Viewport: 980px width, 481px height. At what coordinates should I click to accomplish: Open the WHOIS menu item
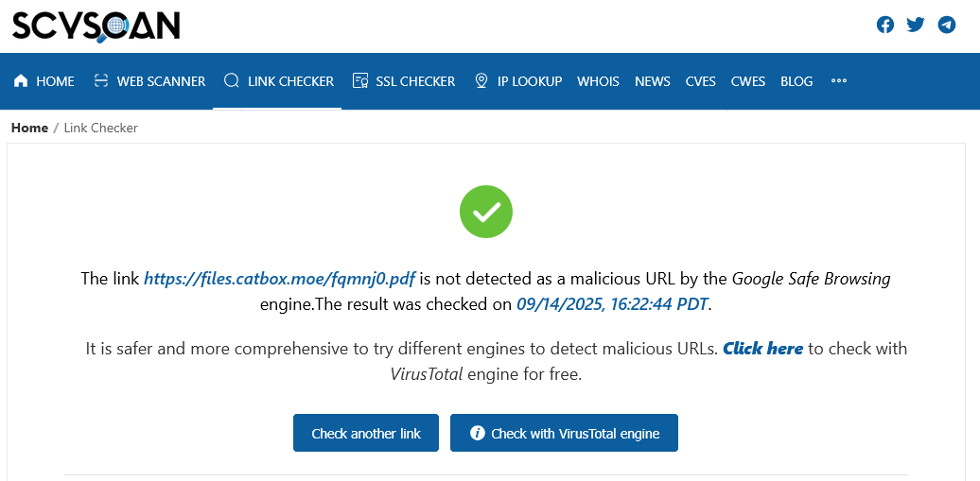click(x=598, y=81)
